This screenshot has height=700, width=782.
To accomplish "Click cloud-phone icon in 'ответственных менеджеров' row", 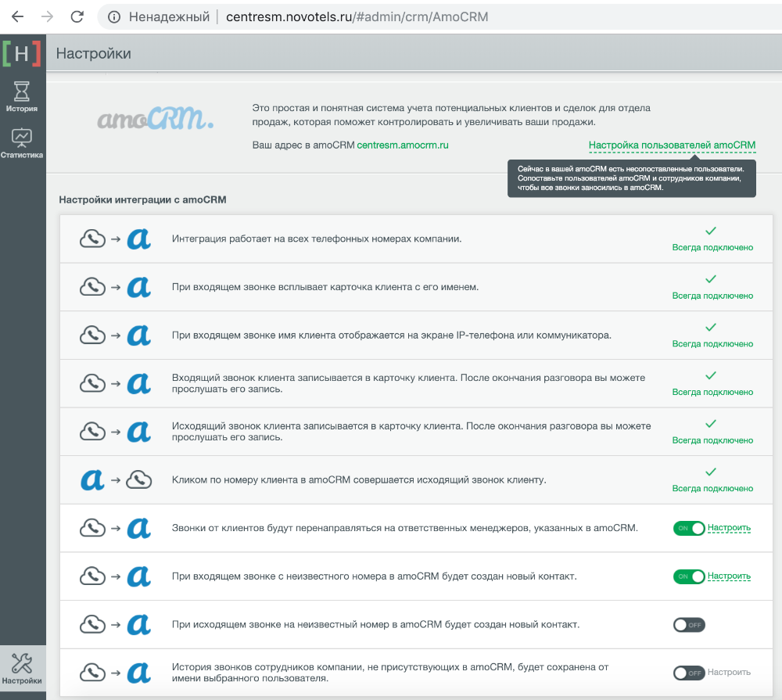I will (93, 528).
